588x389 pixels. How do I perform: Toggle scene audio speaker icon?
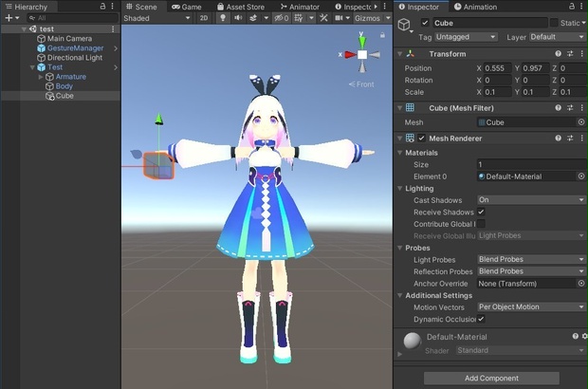(238, 18)
